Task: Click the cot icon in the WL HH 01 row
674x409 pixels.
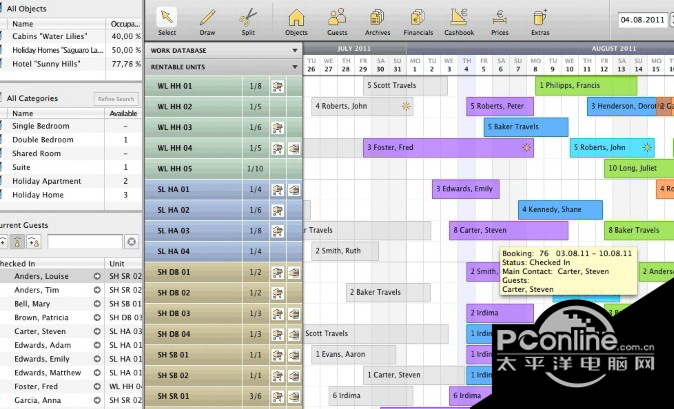Action: (278, 86)
